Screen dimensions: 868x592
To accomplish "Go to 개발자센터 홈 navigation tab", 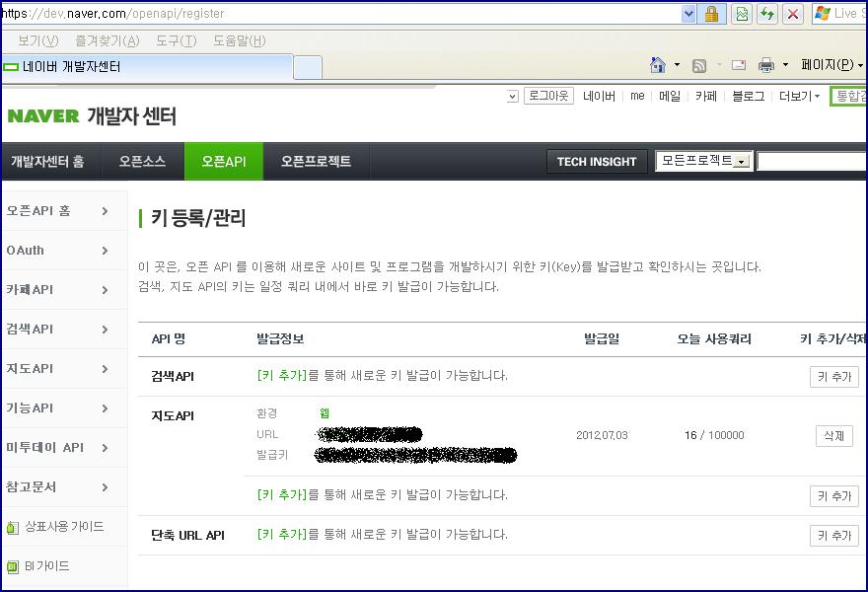I will pyautogui.click(x=47, y=161).
